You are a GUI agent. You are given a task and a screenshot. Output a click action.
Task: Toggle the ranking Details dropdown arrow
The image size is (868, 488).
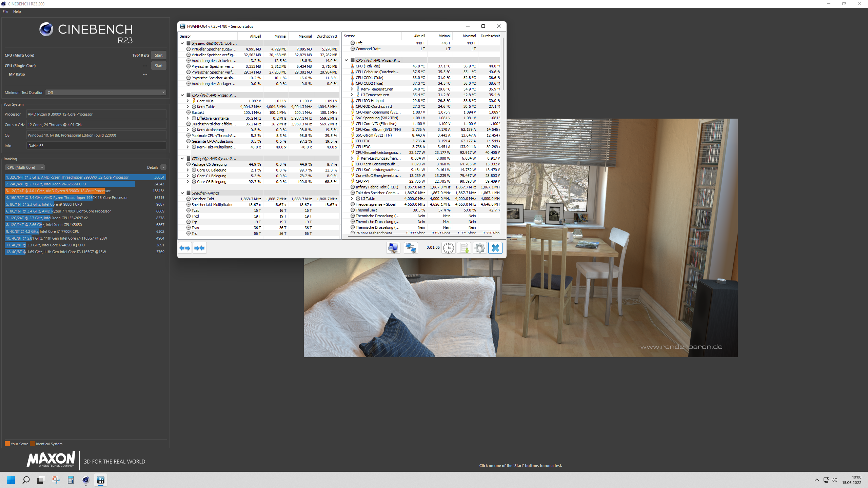[163, 167]
